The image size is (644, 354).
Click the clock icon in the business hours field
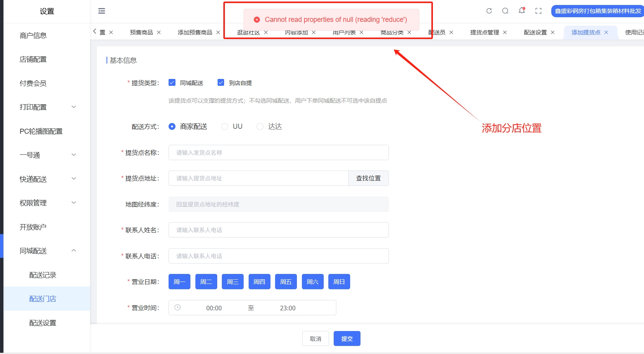coord(177,308)
